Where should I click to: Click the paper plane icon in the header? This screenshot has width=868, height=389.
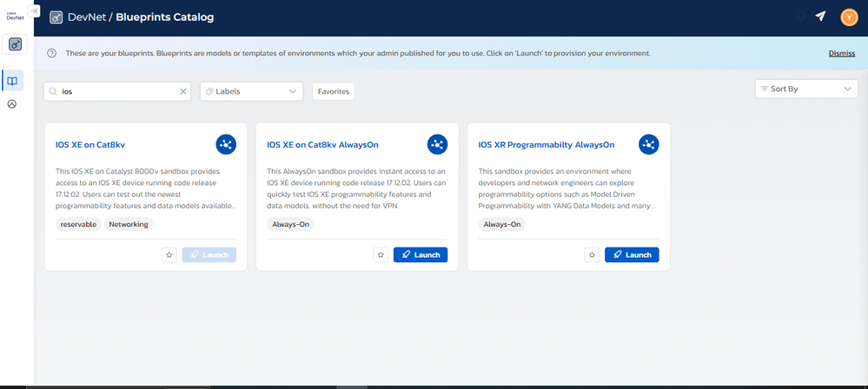[820, 16]
